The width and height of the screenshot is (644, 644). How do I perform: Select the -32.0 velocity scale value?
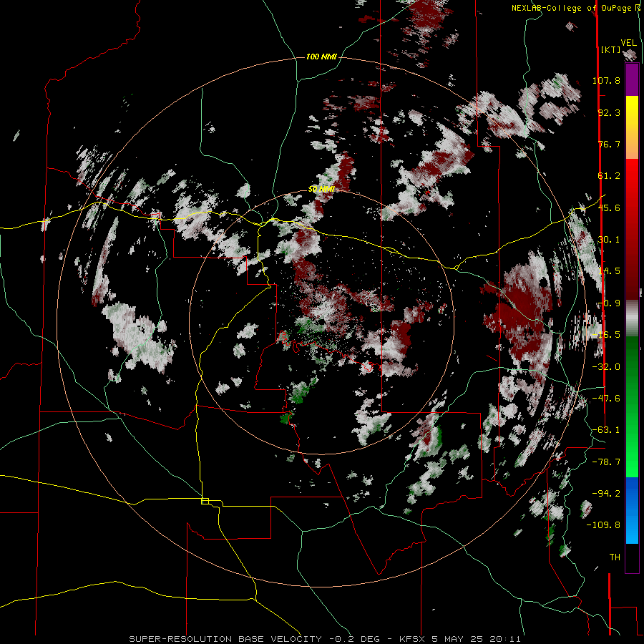tap(606, 367)
